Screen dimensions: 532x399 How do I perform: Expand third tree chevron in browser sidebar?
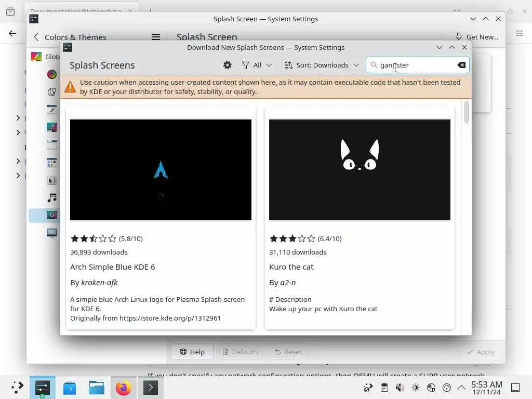[x=18, y=161]
